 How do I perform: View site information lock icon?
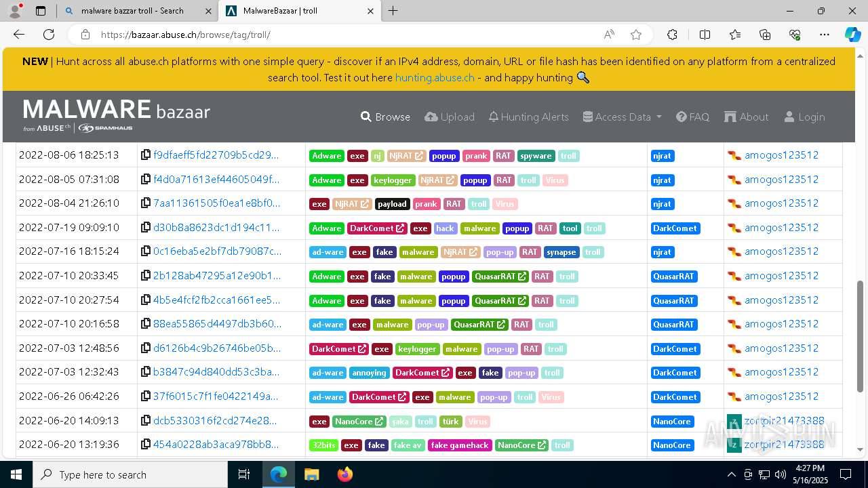click(x=85, y=35)
